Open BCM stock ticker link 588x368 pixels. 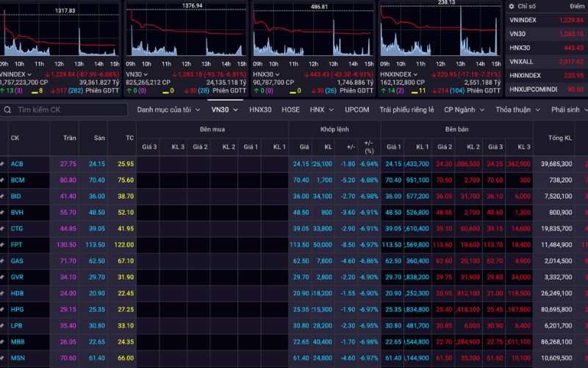pos(18,180)
